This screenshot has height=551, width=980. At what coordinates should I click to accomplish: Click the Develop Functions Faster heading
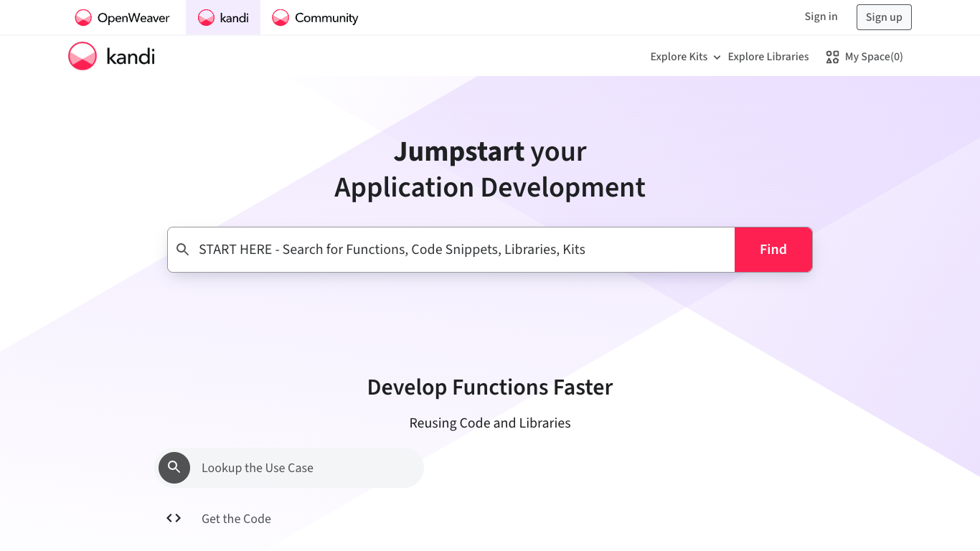[x=490, y=387]
